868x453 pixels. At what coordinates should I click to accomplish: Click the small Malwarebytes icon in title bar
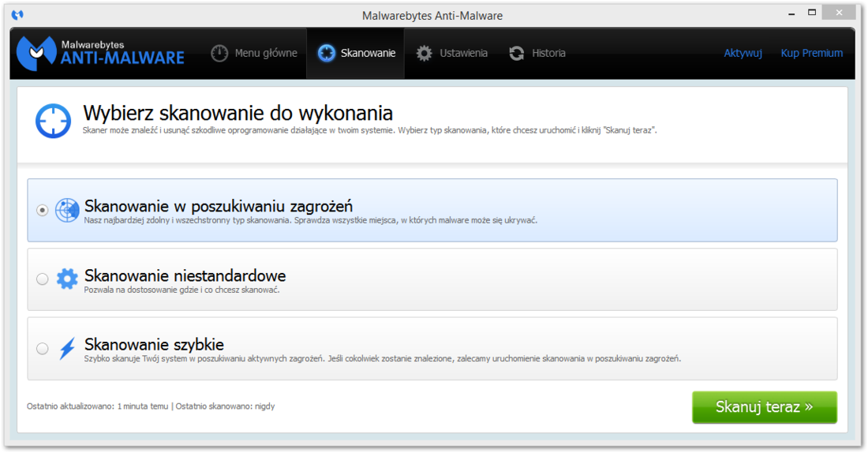click(x=17, y=14)
